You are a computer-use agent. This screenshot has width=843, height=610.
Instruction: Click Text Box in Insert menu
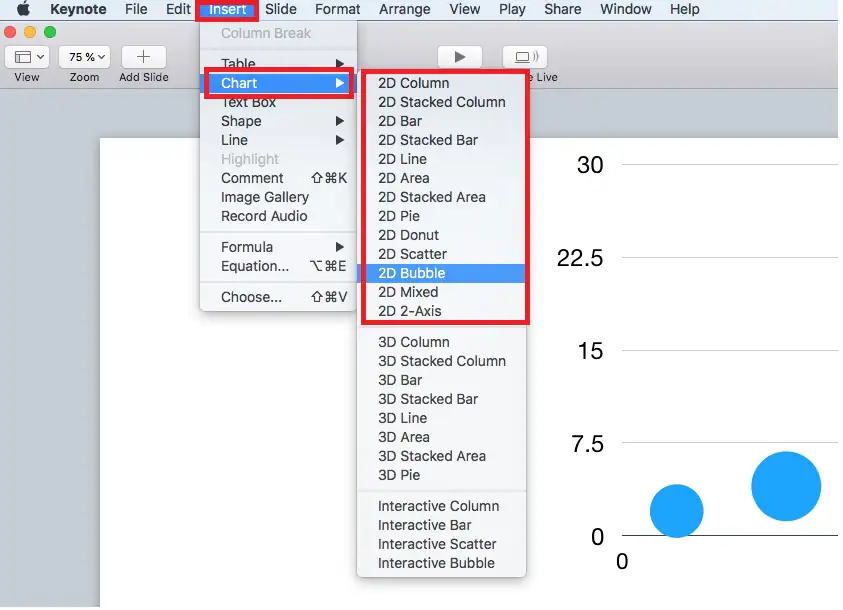[x=249, y=102]
